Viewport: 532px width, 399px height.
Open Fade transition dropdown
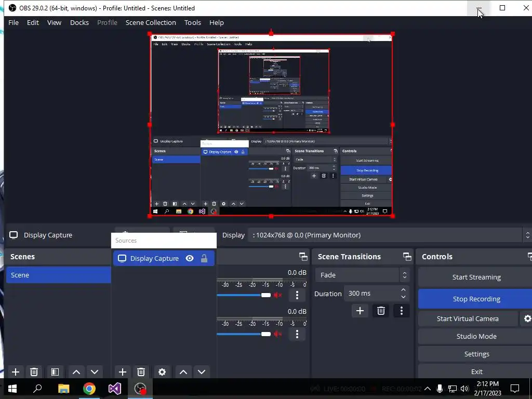pyautogui.click(x=362, y=275)
